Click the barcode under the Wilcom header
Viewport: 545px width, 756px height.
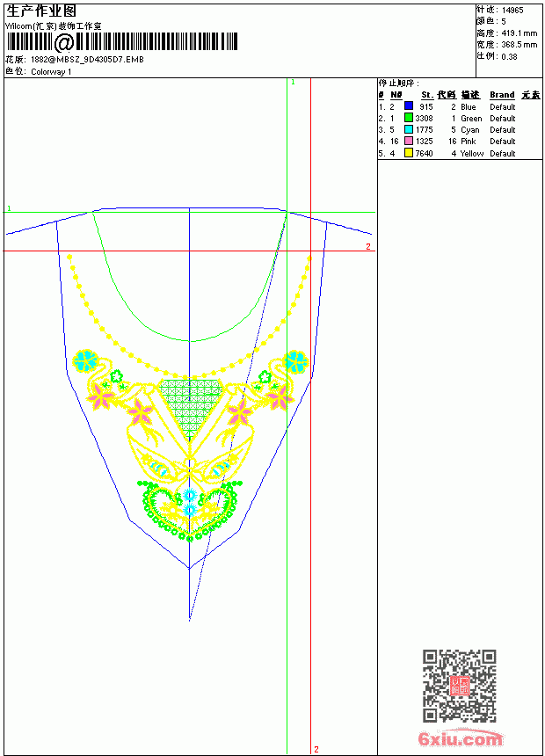121,42
